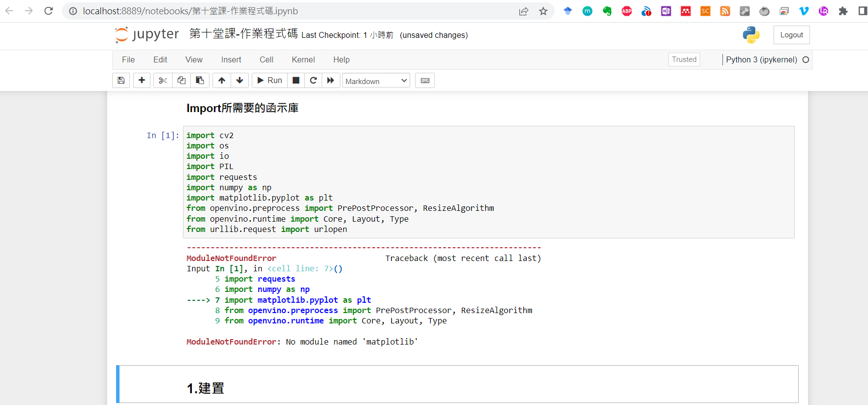Restart the kernel icon

[313, 81]
